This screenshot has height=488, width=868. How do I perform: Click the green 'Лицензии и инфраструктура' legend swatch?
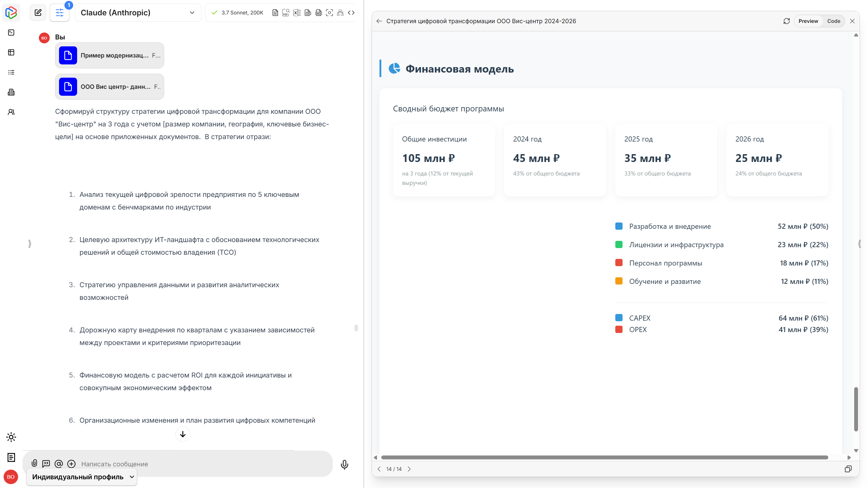click(619, 244)
